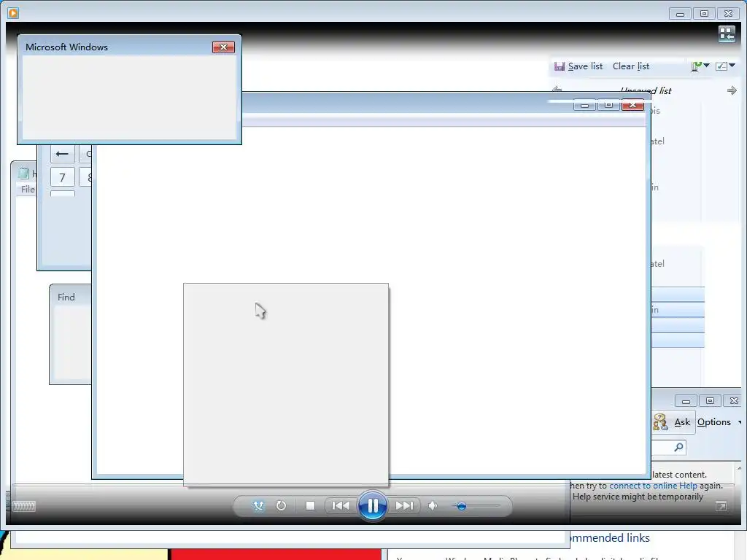Maximize the front blank window
The width and height of the screenshot is (747, 560).
[608, 105]
